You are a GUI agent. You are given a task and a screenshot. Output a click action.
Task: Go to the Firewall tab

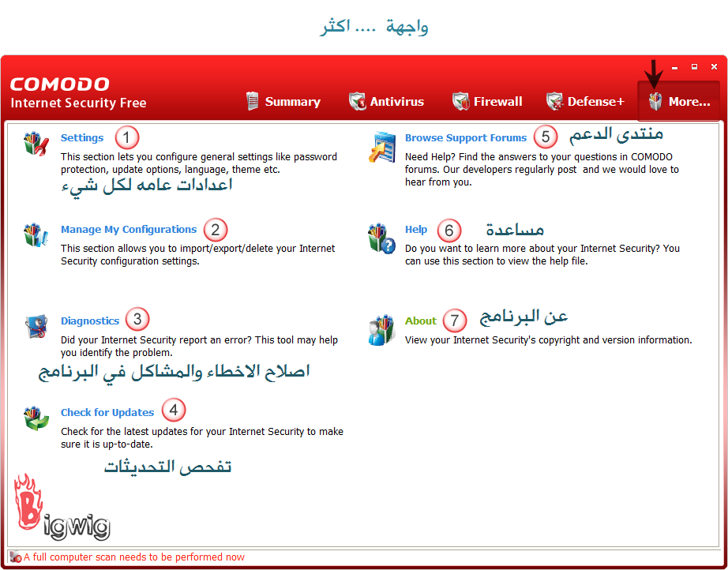[x=487, y=101]
